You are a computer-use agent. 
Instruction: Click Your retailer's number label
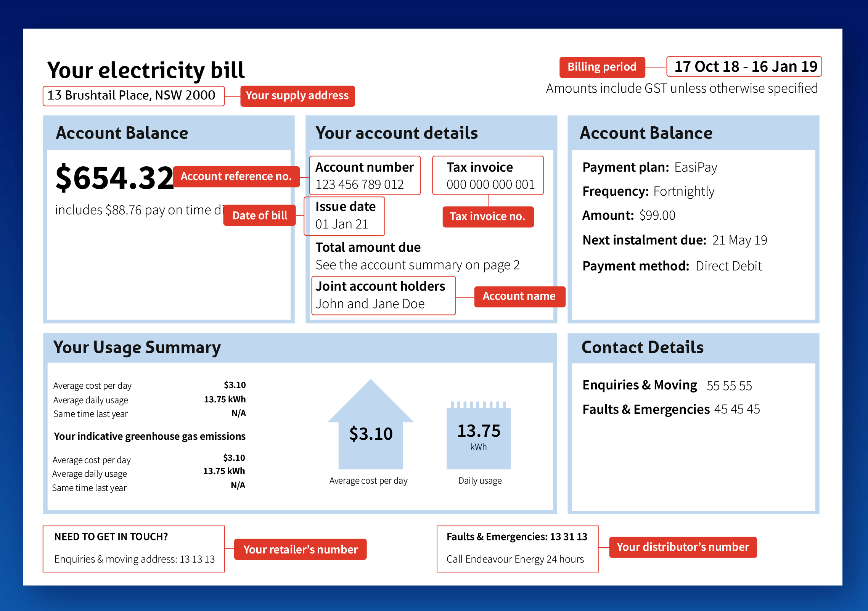click(x=300, y=549)
